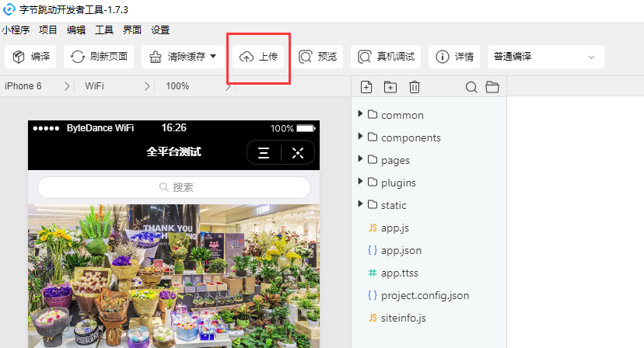
Task: Click the 编译 cube icon
Action: click(19, 57)
